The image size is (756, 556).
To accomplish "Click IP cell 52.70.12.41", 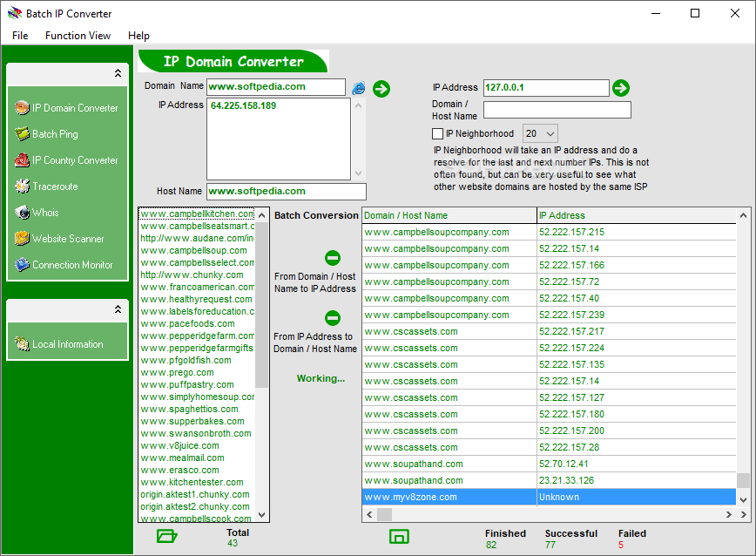I will 637,464.
